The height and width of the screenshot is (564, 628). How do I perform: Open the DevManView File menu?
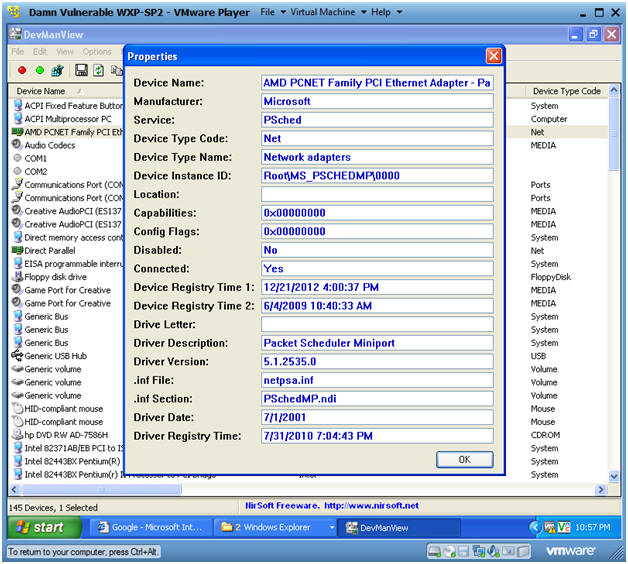click(x=18, y=51)
